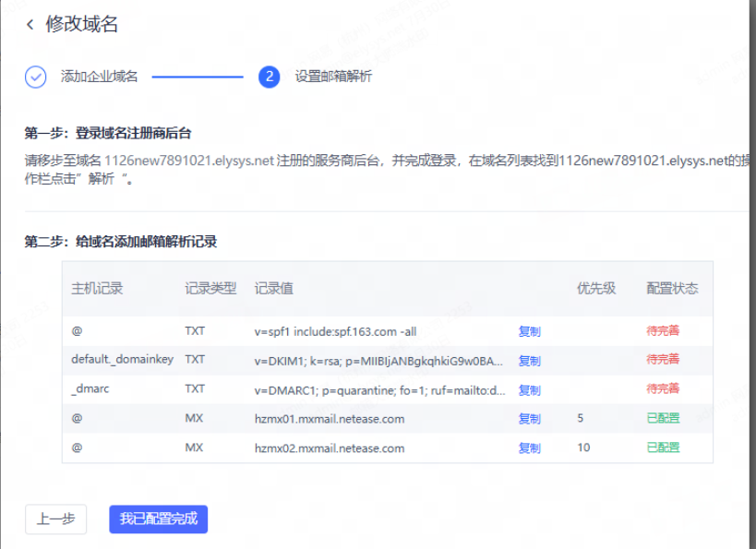Copy the DMARC record value
Image resolution: width=756 pixels, height=549 pixels.
[530, 390]
